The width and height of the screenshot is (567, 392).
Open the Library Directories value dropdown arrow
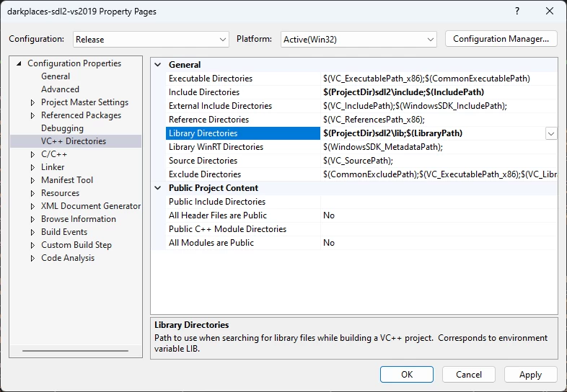[x=550, y=134]
